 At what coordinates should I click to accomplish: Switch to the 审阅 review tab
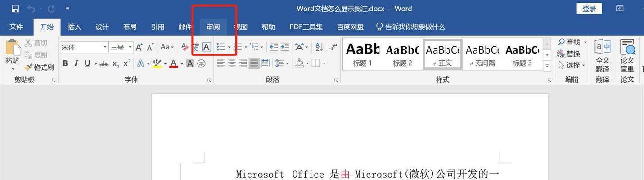213,27
